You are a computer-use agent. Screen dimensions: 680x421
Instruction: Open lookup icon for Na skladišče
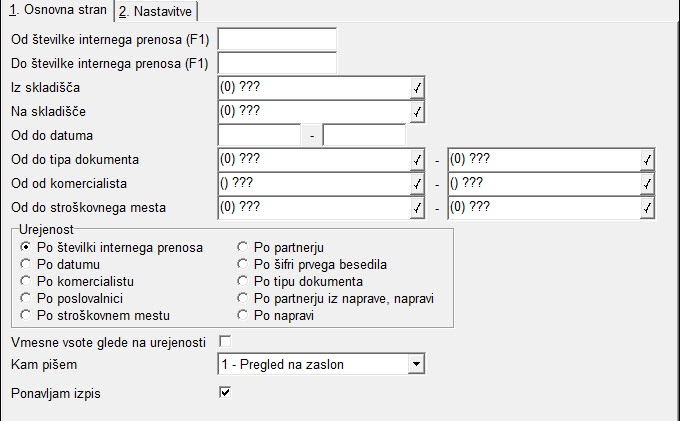coord(417,112)
